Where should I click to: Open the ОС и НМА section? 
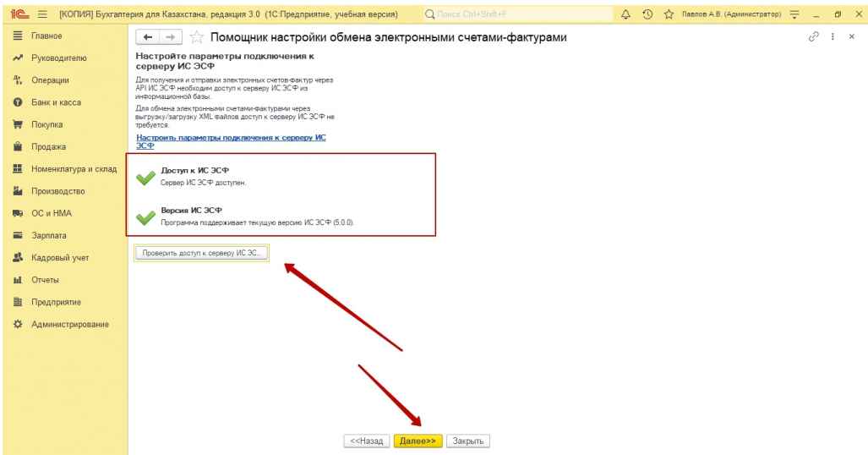tap(51, 213)
